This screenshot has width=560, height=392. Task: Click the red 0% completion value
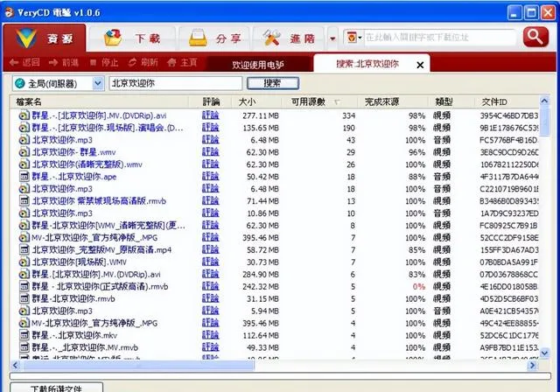[x=418, y=287]
